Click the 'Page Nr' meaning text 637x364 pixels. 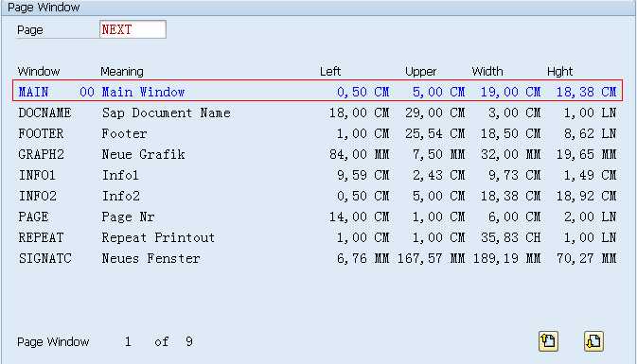click(128, 217)
